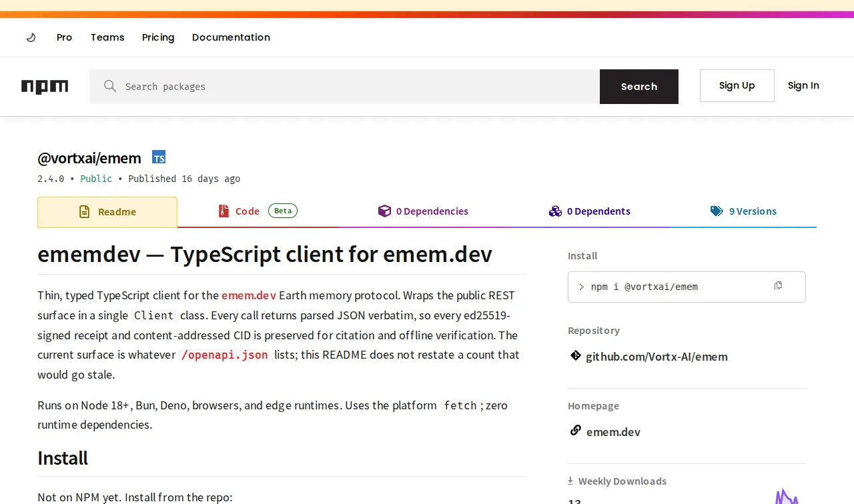Image resolution: width=854 pixels, height=504 pixels.
Task: Open the Teams page
Action: pyautogui.click(x=107, y=37)
